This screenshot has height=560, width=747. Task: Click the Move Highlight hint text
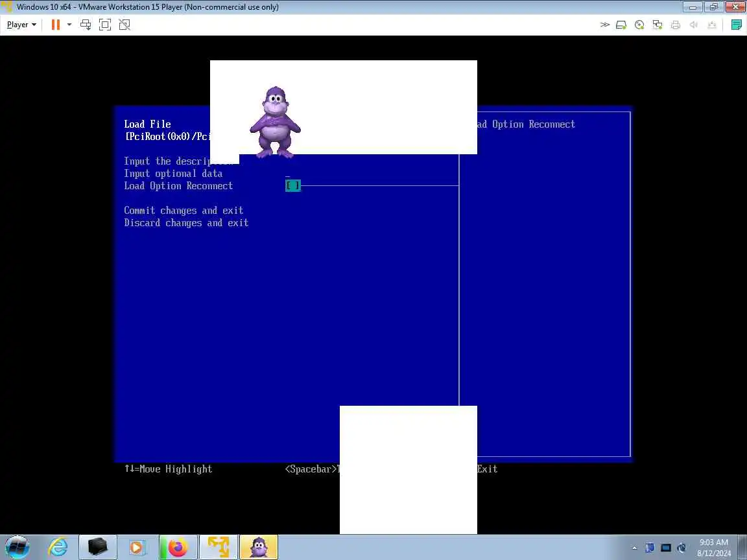[168, 469]
